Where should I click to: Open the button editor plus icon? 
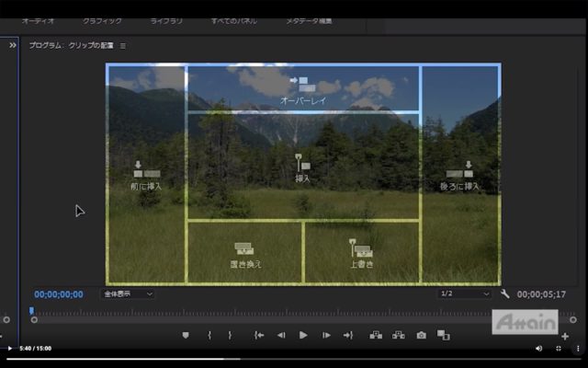pos(565,337)
